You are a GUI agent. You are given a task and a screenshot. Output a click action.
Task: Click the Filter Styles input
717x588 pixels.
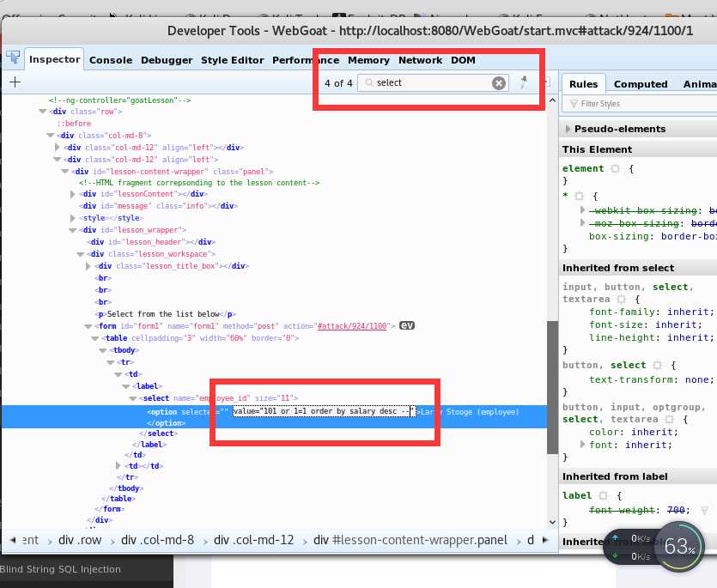coord(641,104)
